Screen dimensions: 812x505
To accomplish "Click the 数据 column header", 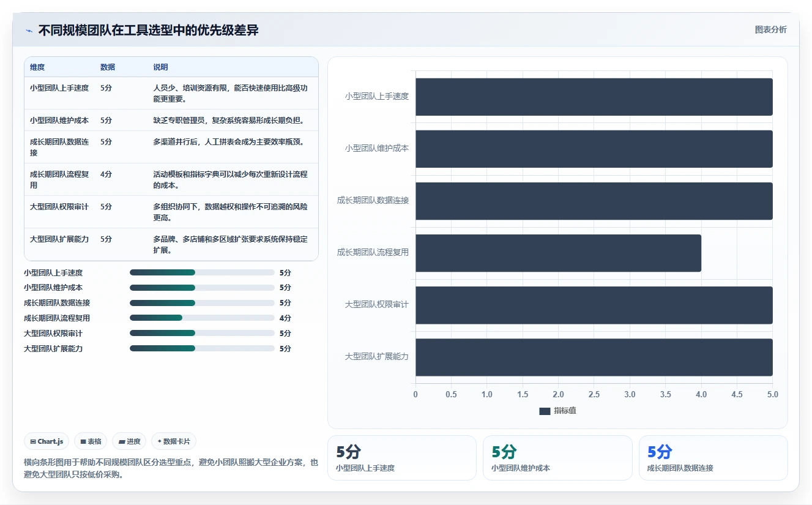I will [x=108, y=67].
